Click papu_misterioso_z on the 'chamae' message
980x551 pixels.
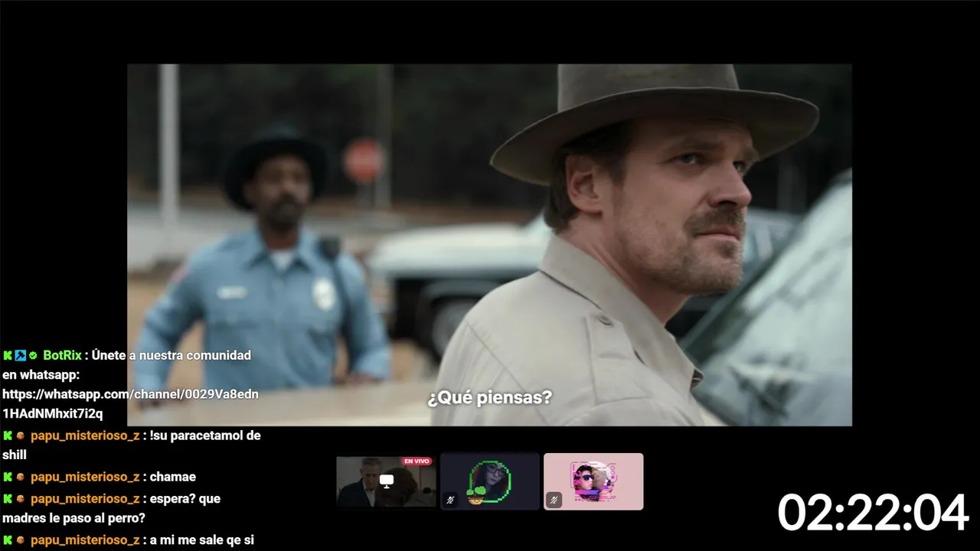coord(85,477)
